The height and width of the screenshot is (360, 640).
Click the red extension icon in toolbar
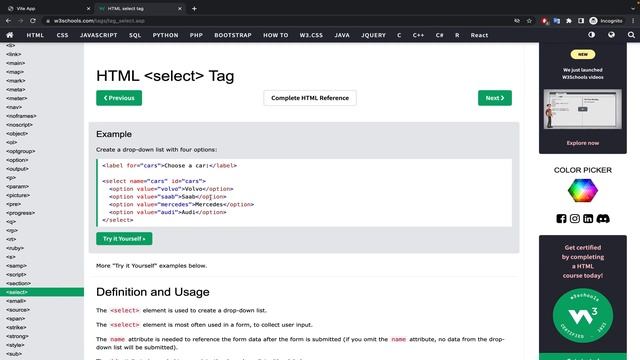544,21
